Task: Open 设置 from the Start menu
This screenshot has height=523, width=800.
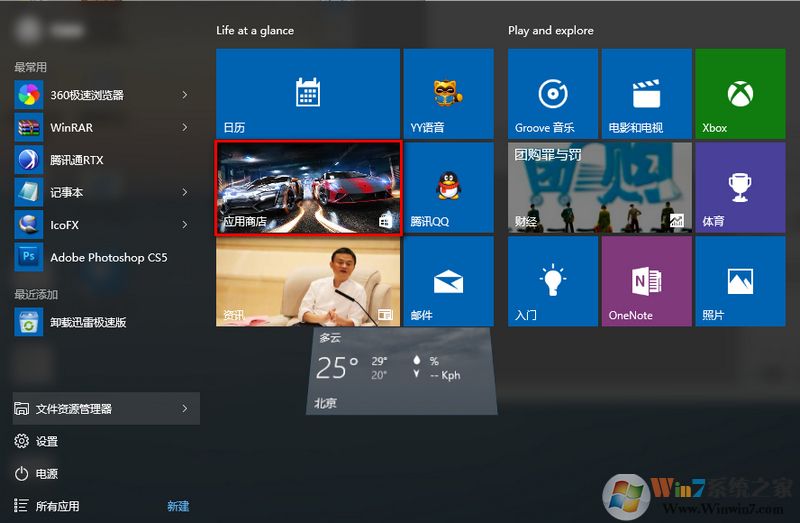Action: point(46,441)
